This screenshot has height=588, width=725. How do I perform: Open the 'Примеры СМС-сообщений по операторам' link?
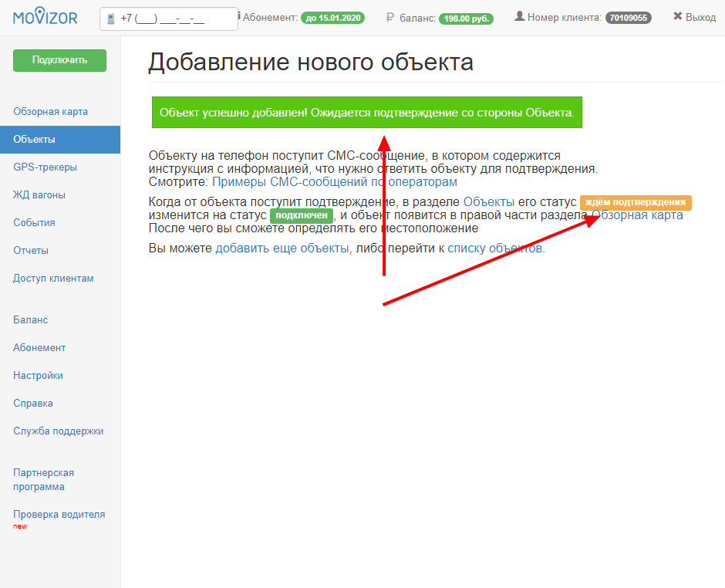click(334, 182)
